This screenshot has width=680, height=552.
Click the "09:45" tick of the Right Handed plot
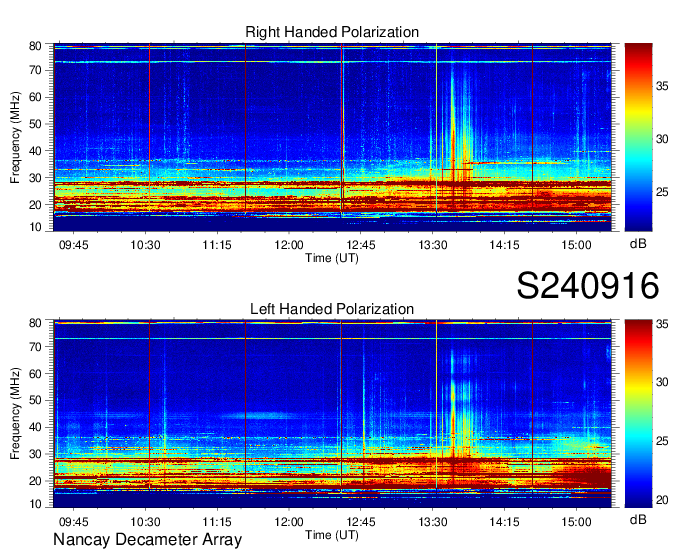(73, 245)
